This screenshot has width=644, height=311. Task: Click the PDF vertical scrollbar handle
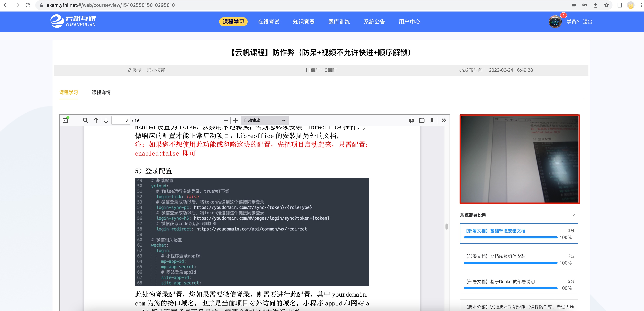(x=446, y=226)
